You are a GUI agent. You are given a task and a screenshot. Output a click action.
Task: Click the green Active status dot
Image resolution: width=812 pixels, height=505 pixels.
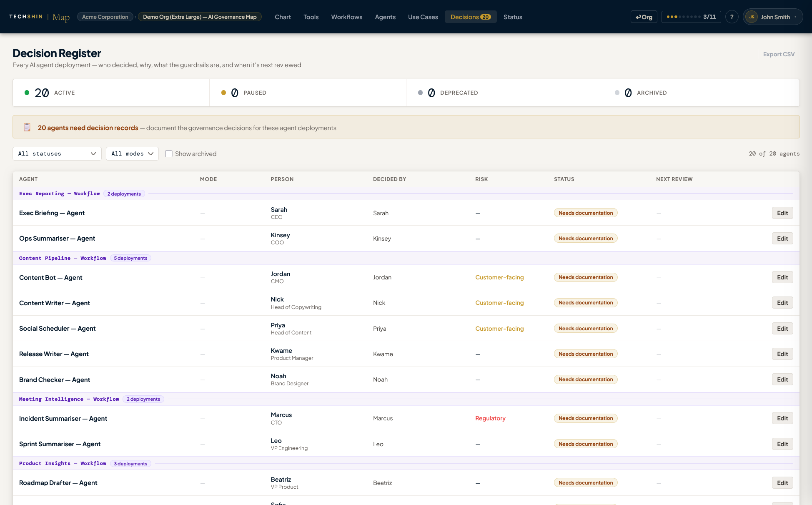point(27,93)
